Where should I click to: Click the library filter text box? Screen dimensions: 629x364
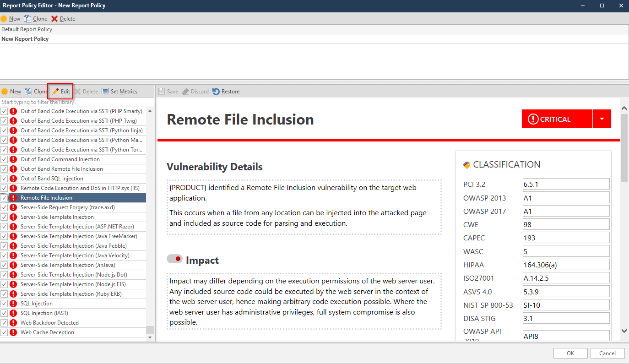point(77,102)
